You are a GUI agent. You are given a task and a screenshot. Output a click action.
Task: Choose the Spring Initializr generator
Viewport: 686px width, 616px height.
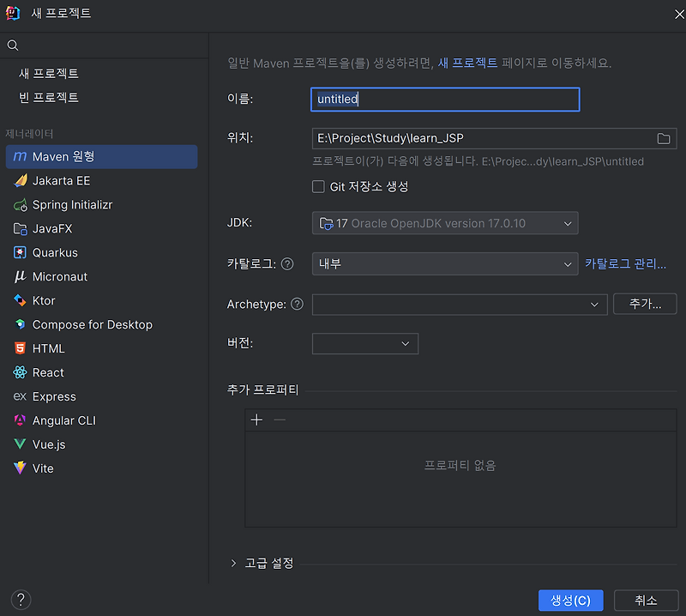pos(73,205)
